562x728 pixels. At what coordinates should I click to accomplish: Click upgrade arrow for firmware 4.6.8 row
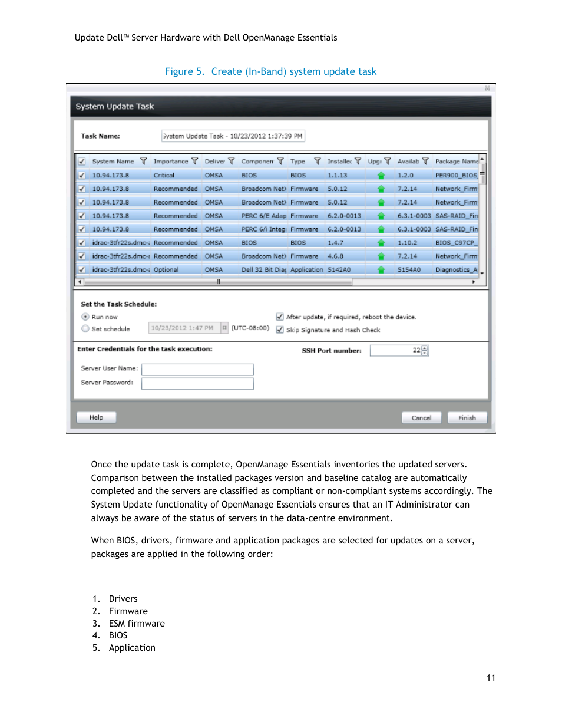(x=381, y=256)
